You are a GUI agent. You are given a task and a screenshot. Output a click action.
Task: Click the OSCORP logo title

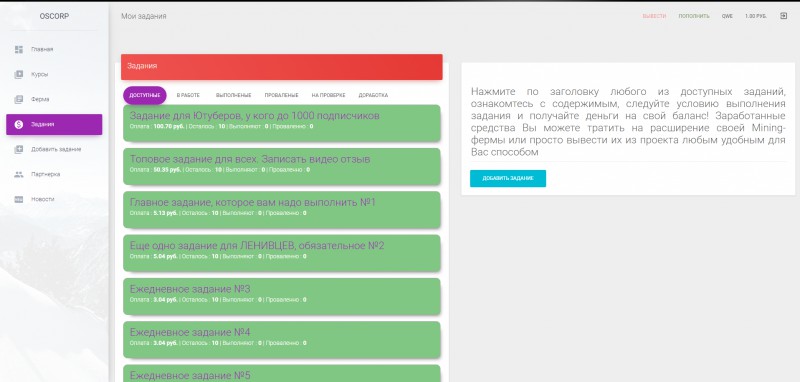pos(54,16)
